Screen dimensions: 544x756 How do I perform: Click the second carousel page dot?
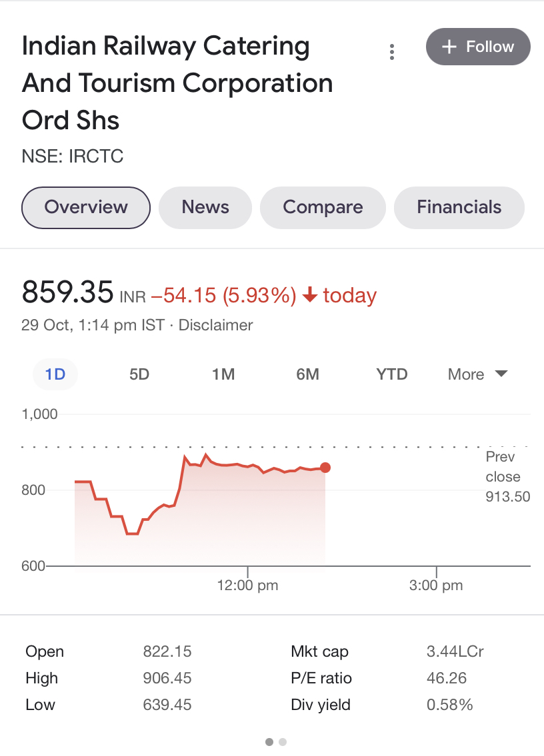pos(283,741)
